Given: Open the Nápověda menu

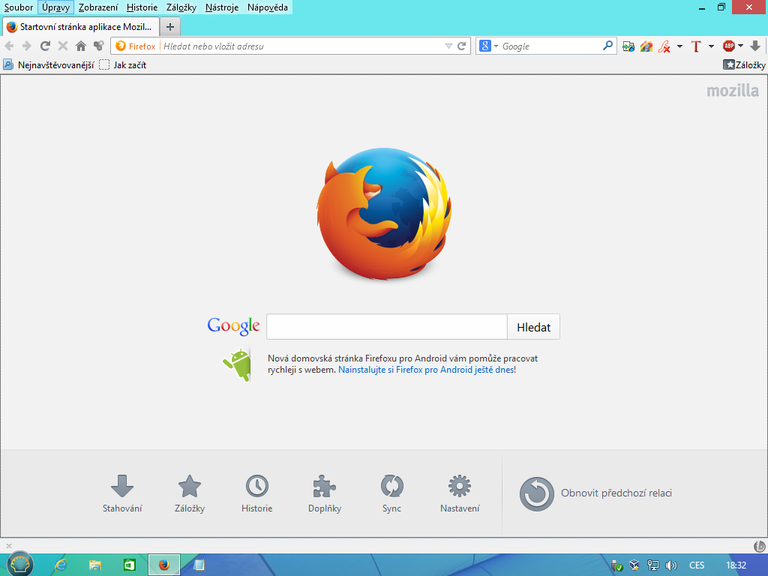Looking at the screenshot, I should click(x=267, y=7).
